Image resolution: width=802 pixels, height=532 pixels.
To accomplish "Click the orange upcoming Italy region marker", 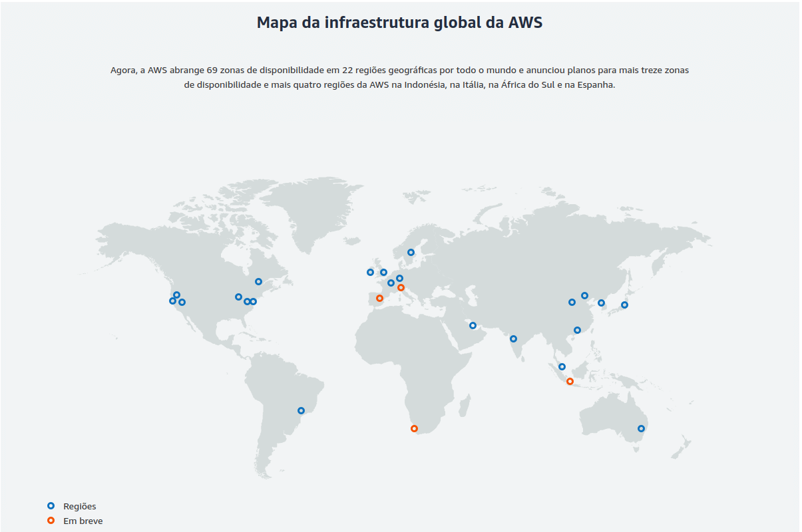I will tap(401, 287).
